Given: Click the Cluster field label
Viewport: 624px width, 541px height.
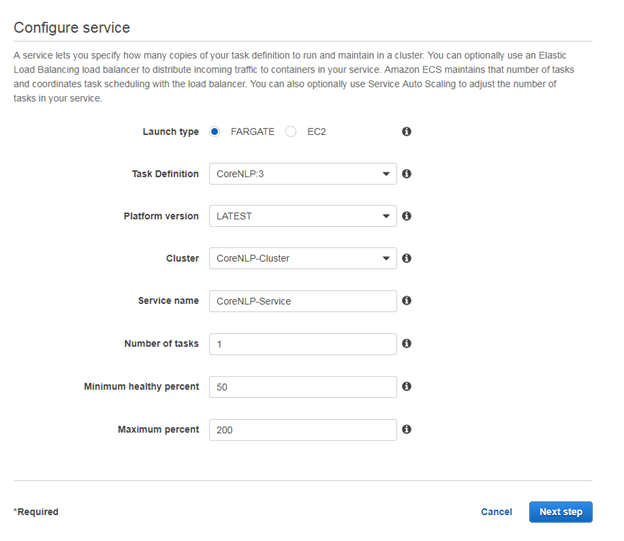Looking at the screenshot, I should coord(182,258).
